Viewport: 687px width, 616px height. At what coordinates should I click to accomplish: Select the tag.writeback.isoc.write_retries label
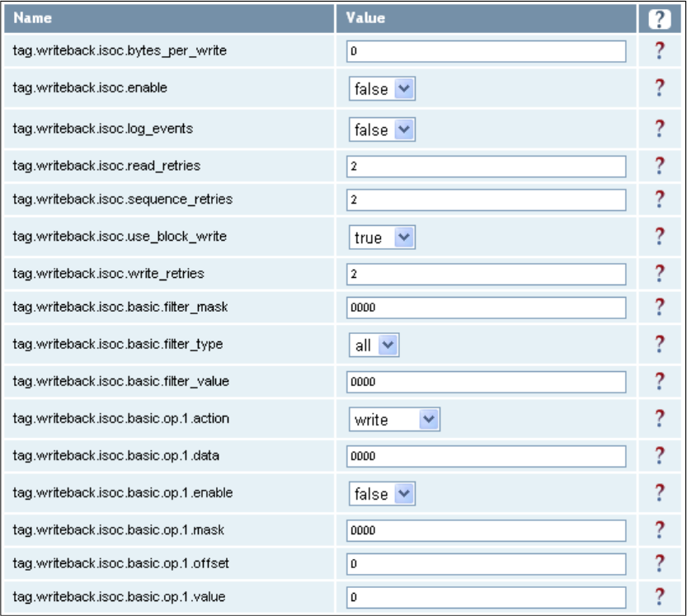click(x=108, y=274)
